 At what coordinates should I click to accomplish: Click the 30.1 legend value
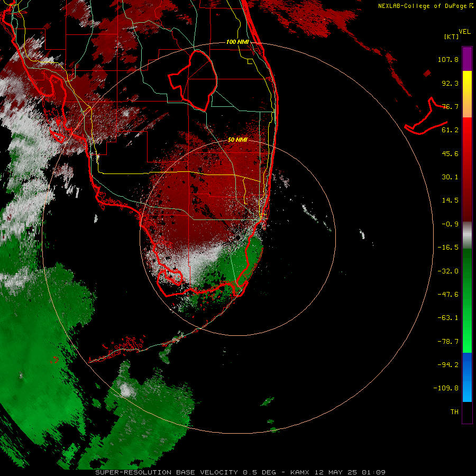point(450,177)
